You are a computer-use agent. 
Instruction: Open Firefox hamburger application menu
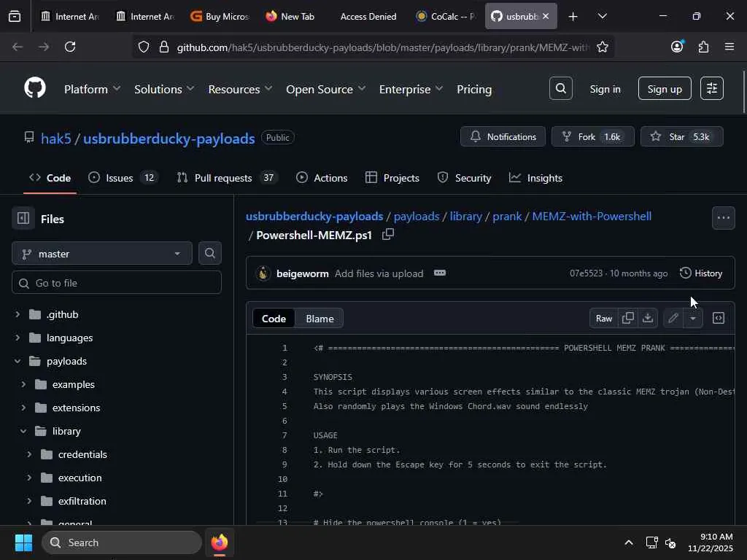[729, 47]
